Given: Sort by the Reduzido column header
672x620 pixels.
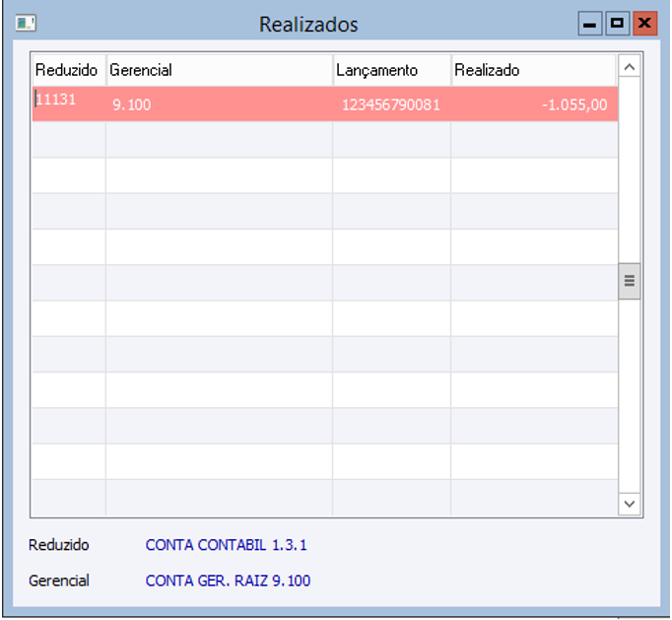Looking at the screenshot, I should coord(69,70).
